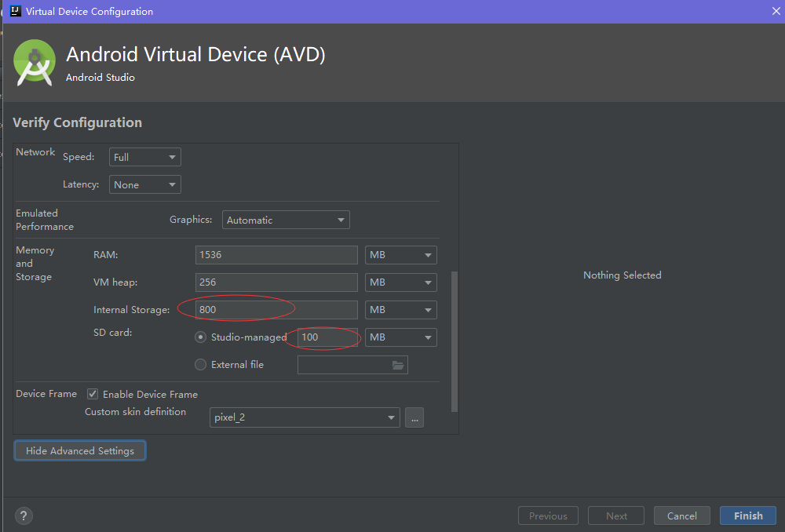Open the RAM unit MB dropdown
Screen dimensions: 785x532
click(x=401, y=255)
